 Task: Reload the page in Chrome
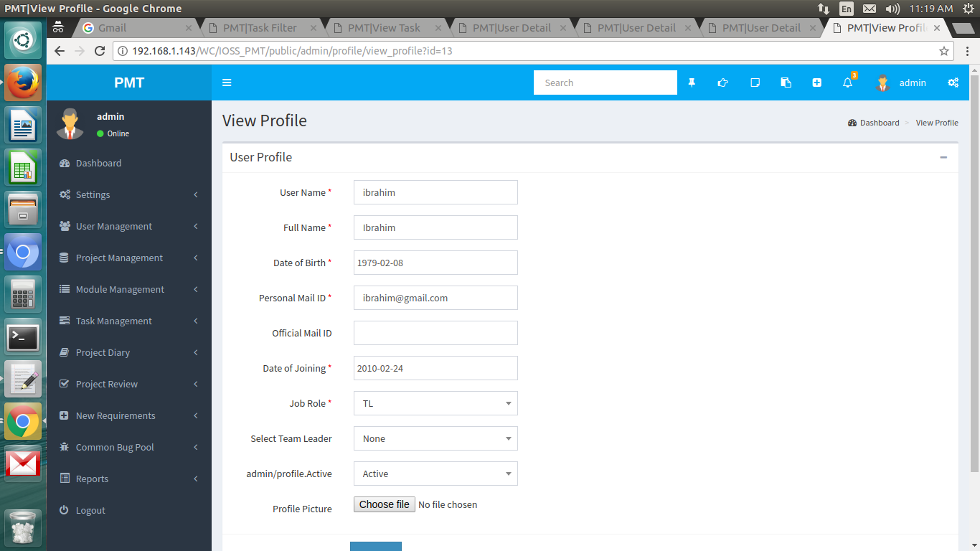tap(100, 51)
